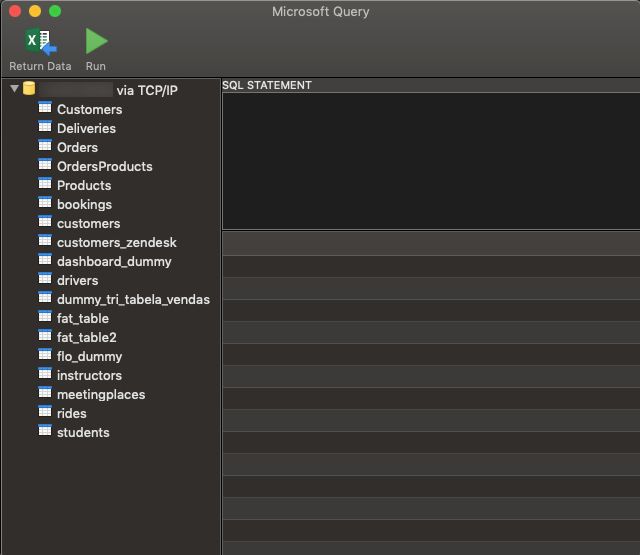Select the students table name

coord(83,432)
